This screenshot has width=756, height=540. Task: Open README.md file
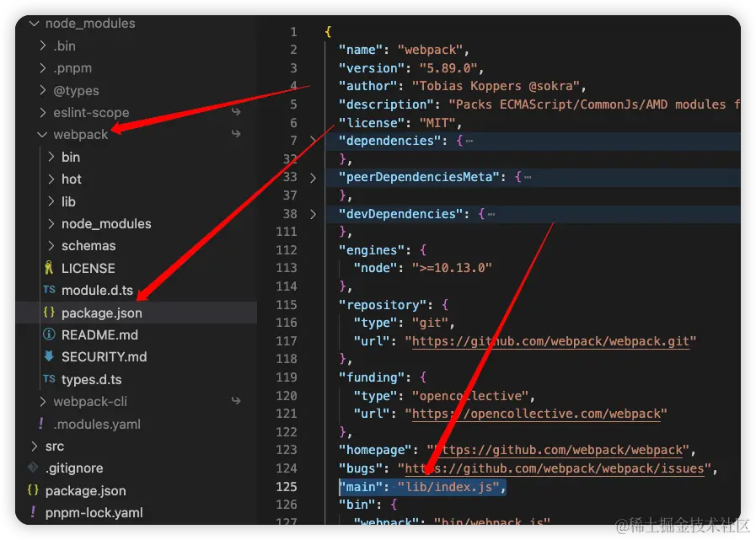99,334
